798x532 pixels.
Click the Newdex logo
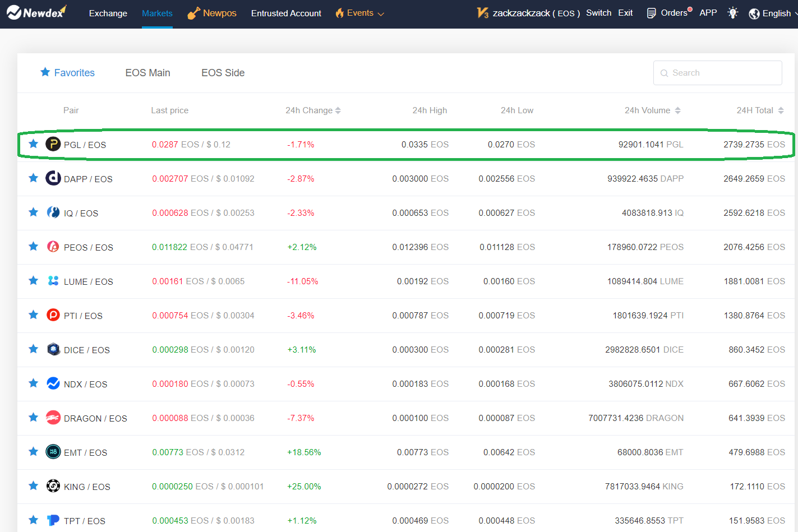coord(36,12)
